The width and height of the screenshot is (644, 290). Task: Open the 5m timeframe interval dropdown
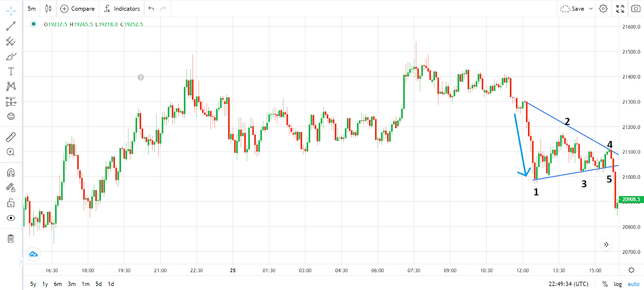32,8
